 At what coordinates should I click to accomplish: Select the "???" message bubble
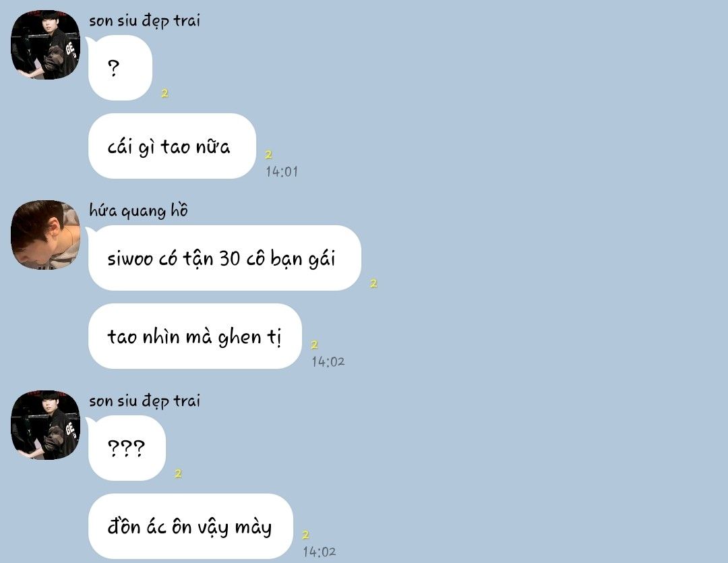click(x=126, y=448)
